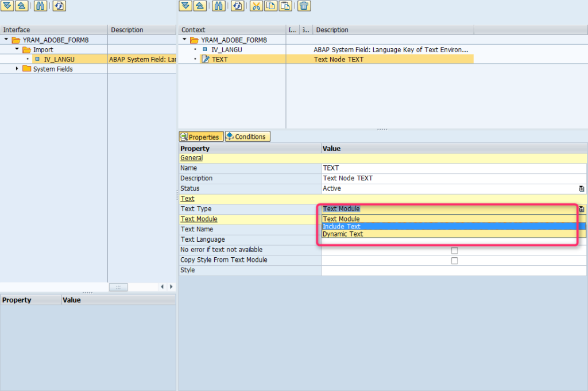Select System Fields row in Interface tree
The image size is (588, 391).
(88, 69)
